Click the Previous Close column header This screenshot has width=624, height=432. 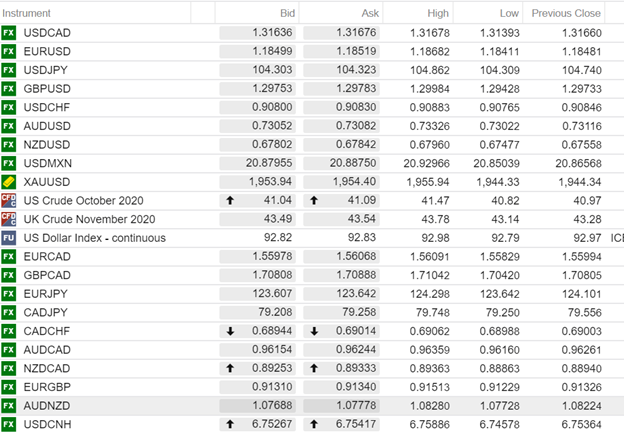tap(566, 13)
